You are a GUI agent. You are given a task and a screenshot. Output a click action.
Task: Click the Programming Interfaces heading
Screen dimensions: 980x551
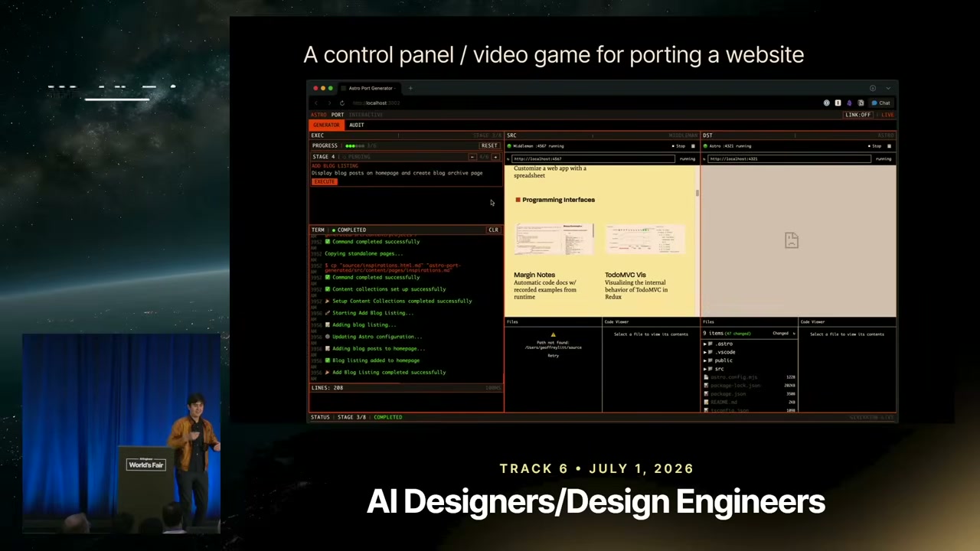point(558,200)
